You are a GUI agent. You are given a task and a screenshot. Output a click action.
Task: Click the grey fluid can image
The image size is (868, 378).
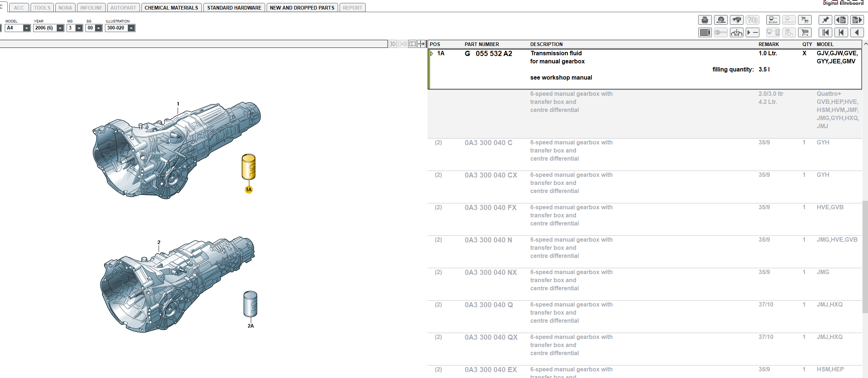(250, 304)
